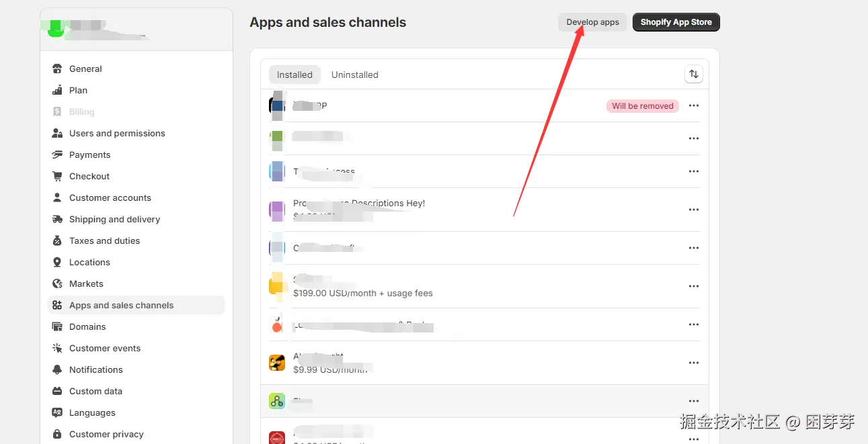Switch to the Installed tab

coord(294,75)
